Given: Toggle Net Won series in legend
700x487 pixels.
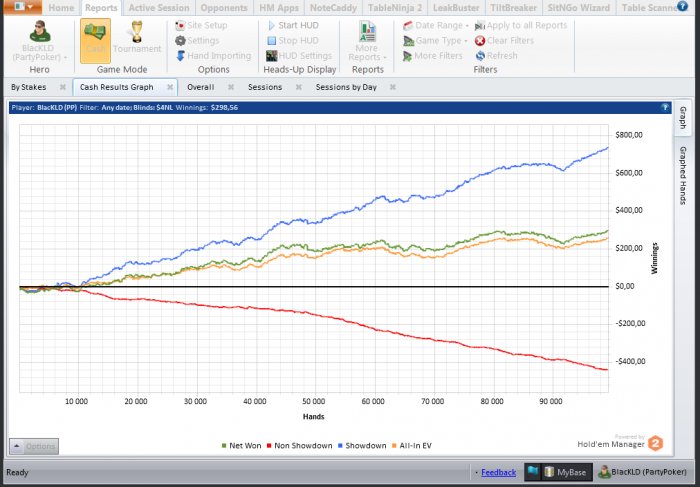Looking at the screenshot, I should 242,445.
